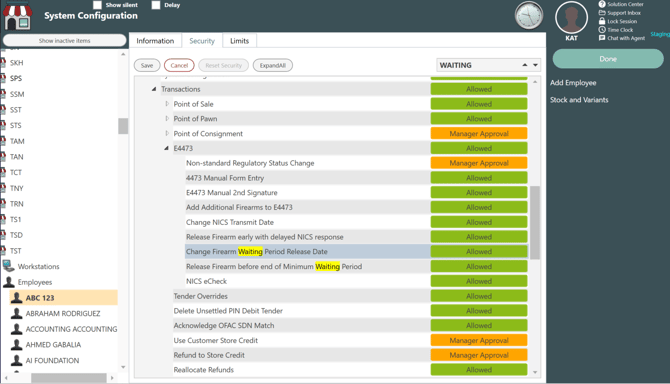Select Change NICS Transmit Date row
The height and width of the screenshot is (384, 670).
click(308, 222)
